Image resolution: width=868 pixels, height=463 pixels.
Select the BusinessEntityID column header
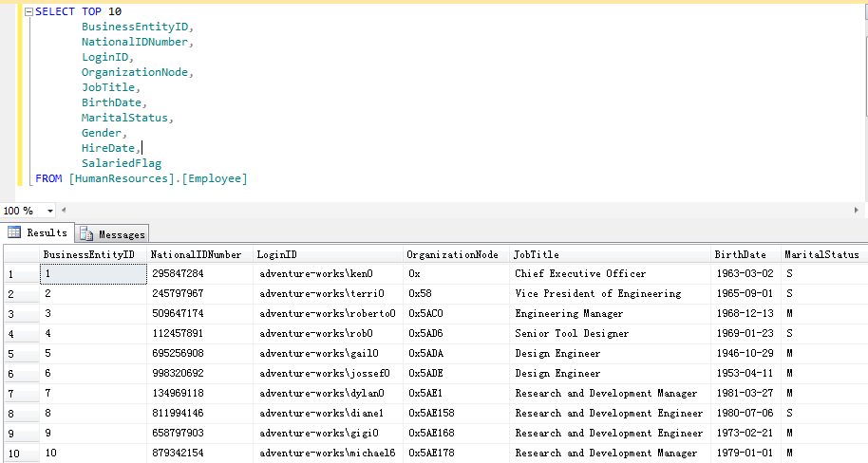(x=93, y=254)
